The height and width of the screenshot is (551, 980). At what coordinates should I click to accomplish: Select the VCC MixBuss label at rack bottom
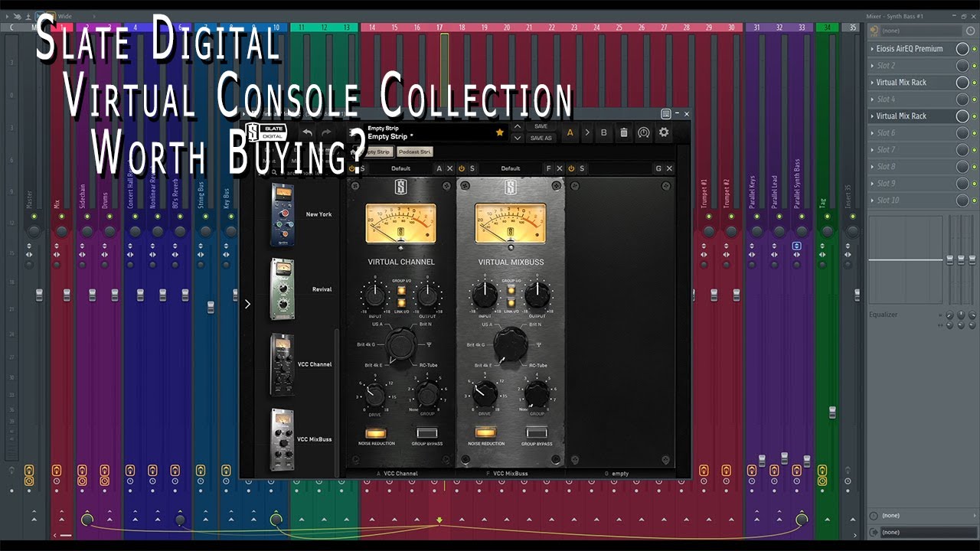pos(510,474)
